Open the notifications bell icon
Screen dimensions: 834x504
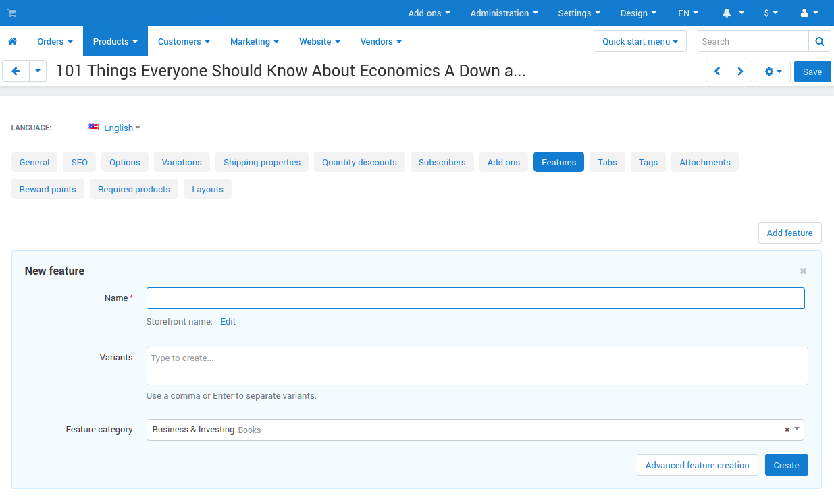click(x=733, y=13)
